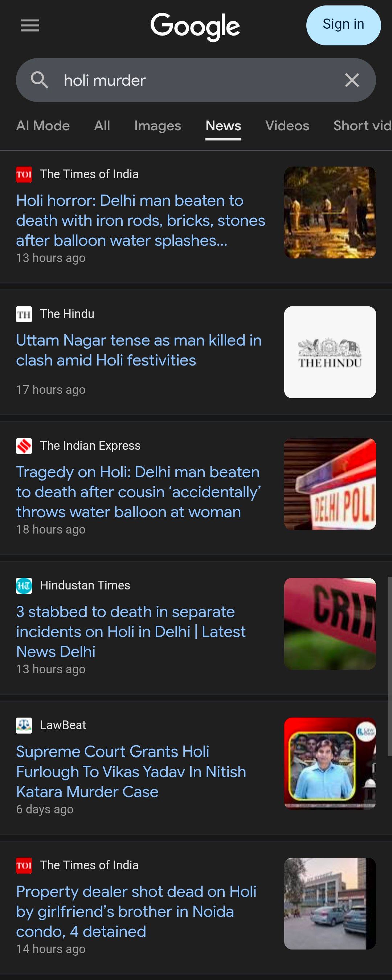Switch to the Images tab
This screenshot has width=392, height=980.
coord(158,126)
